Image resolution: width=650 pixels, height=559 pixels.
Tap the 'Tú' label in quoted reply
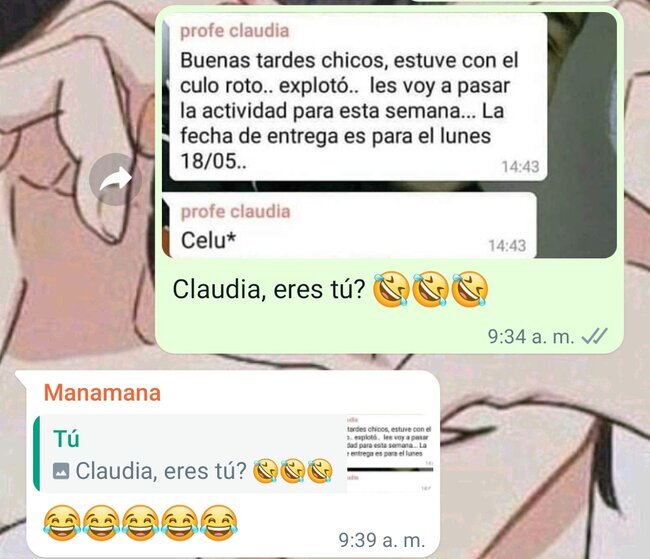point(66,439)
